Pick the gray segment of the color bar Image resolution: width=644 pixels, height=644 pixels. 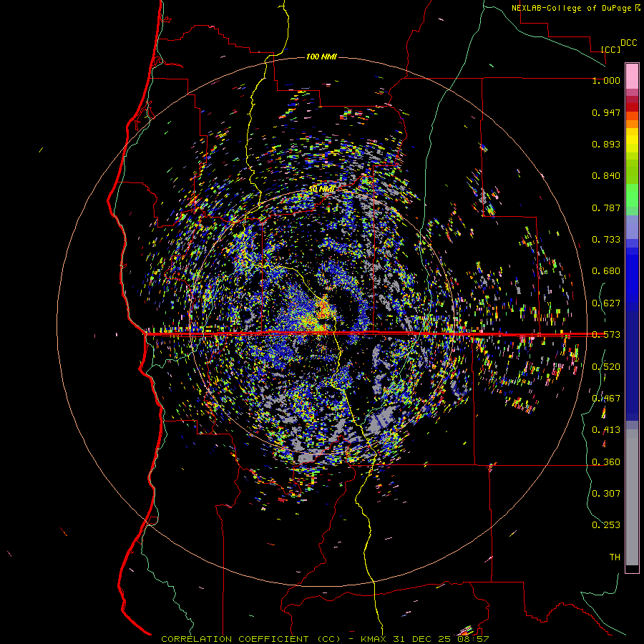tap(632, 497)
